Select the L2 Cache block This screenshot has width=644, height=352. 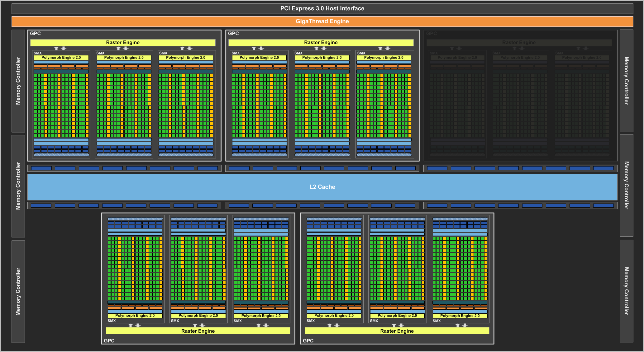[x=322, y=187]
